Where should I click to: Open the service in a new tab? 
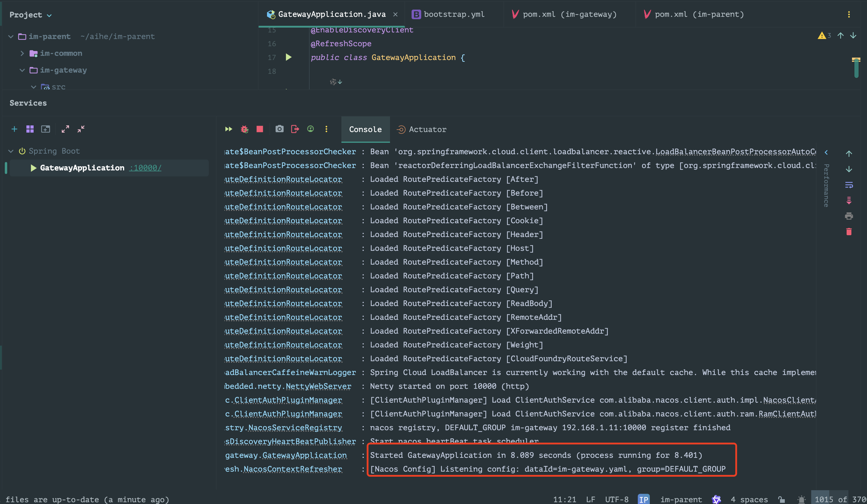(46, 129)
